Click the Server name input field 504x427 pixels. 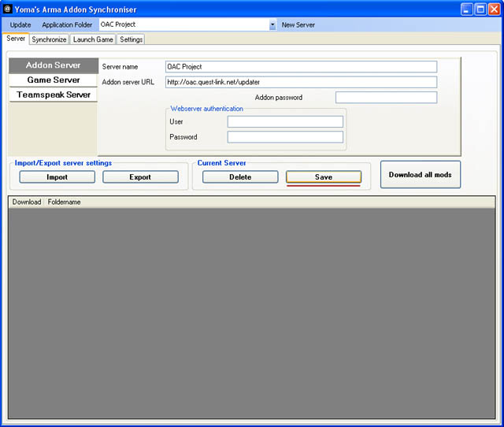(x=301, y=67)
